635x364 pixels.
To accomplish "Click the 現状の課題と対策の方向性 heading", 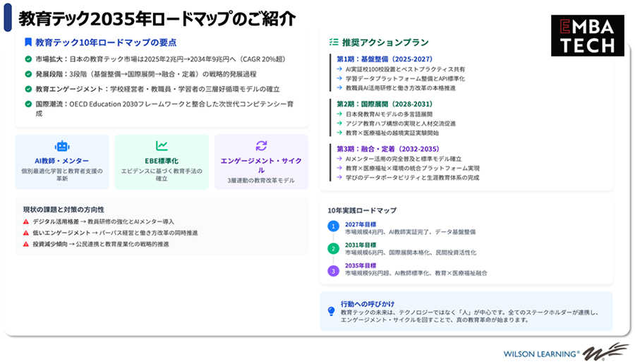I will (64, 210).
